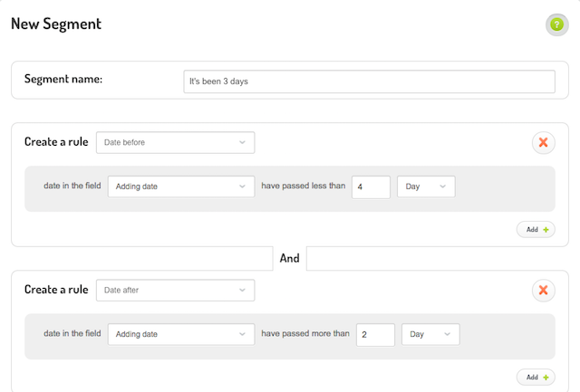Focus the number field containing 2
The image size is (580, 392).
[x=375, y=335]
